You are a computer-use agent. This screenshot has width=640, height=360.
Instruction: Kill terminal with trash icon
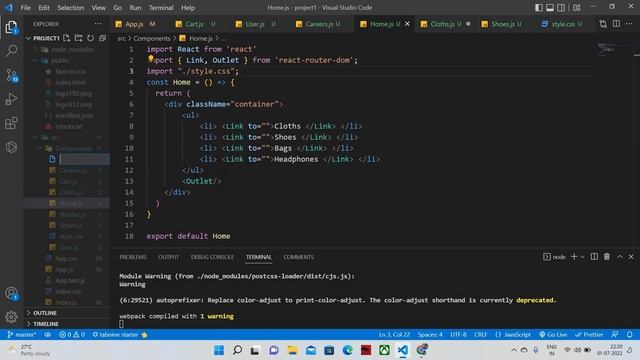pos(607,256)
